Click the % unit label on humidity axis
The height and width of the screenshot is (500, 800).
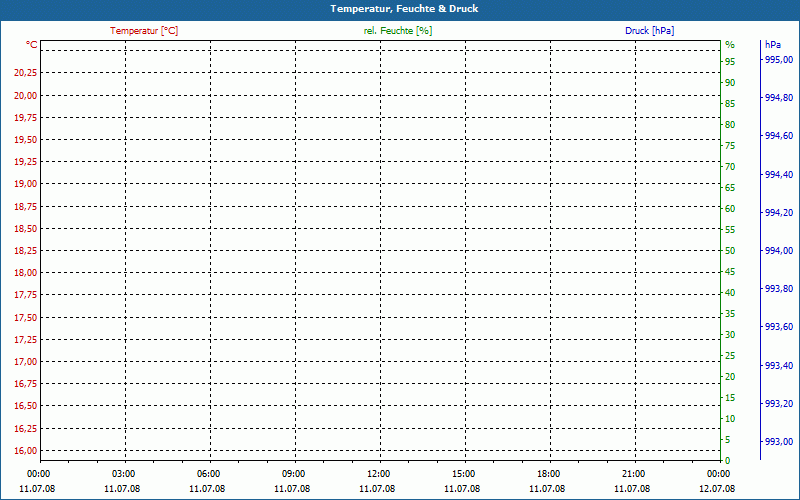coord(730,45)
